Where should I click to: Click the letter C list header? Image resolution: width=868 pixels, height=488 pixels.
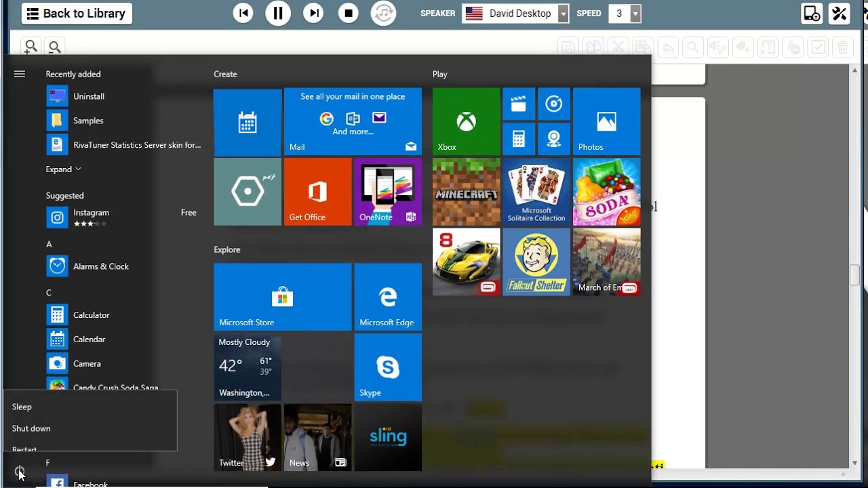[49, 293]
